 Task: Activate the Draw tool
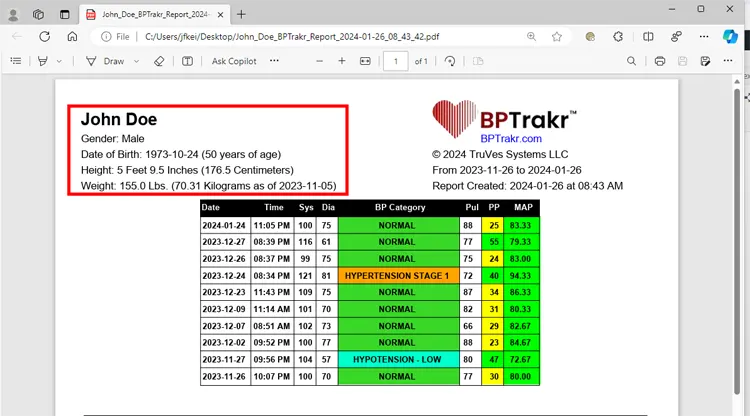(105, 61)
